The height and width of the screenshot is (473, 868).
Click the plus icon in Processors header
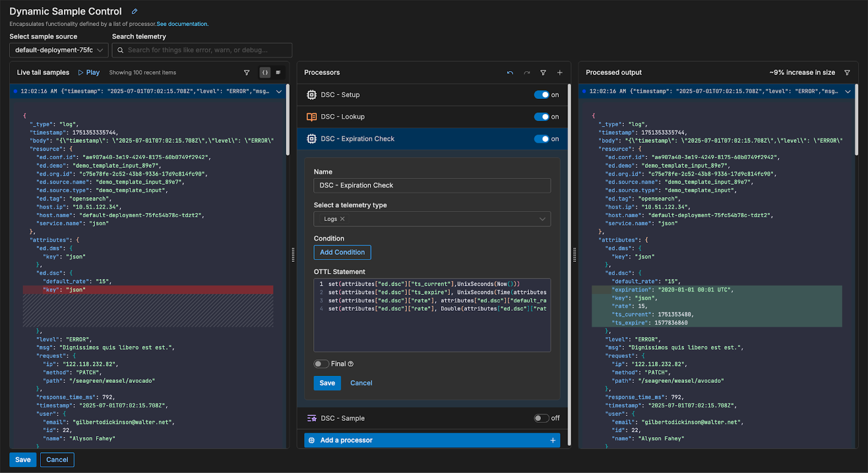560,73
